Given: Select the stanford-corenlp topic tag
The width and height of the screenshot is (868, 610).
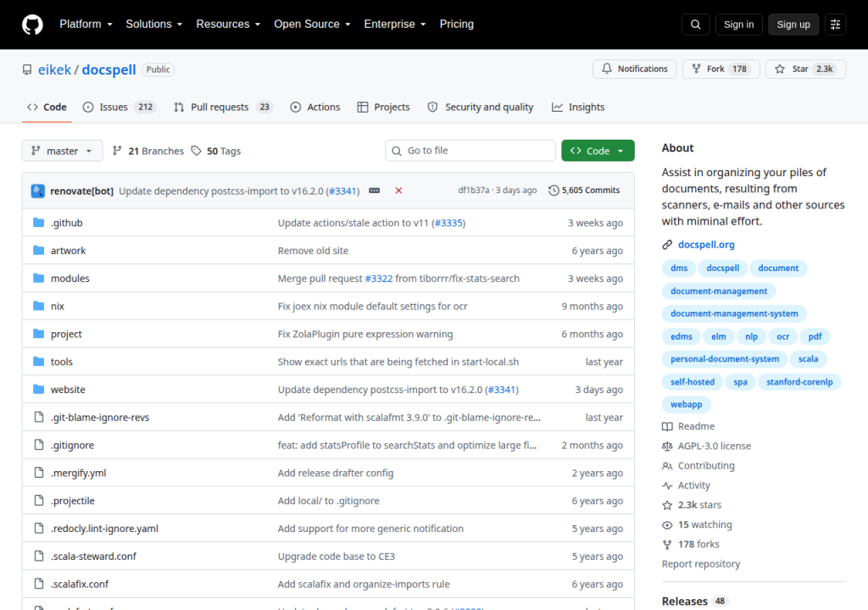Looking at the screenshot, I should [x=799, y=382].
